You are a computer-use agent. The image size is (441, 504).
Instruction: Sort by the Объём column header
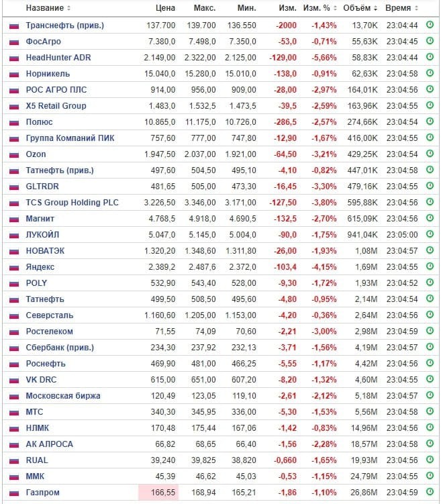[359, 8]
